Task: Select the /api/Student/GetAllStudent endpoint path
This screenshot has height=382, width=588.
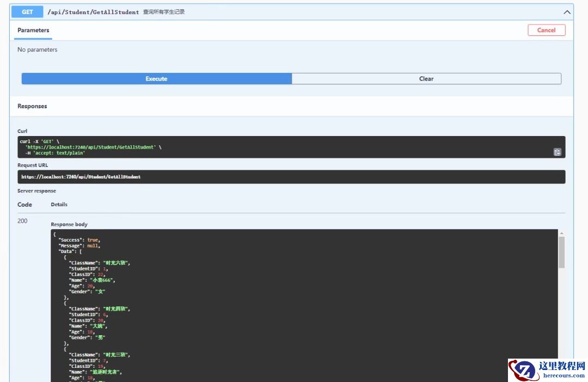Action: pos(93,12)
